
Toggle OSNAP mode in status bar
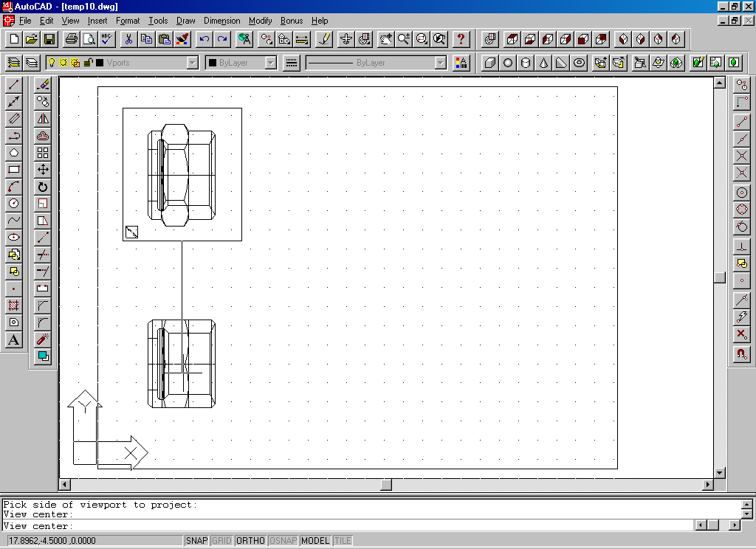coord(283,541)
